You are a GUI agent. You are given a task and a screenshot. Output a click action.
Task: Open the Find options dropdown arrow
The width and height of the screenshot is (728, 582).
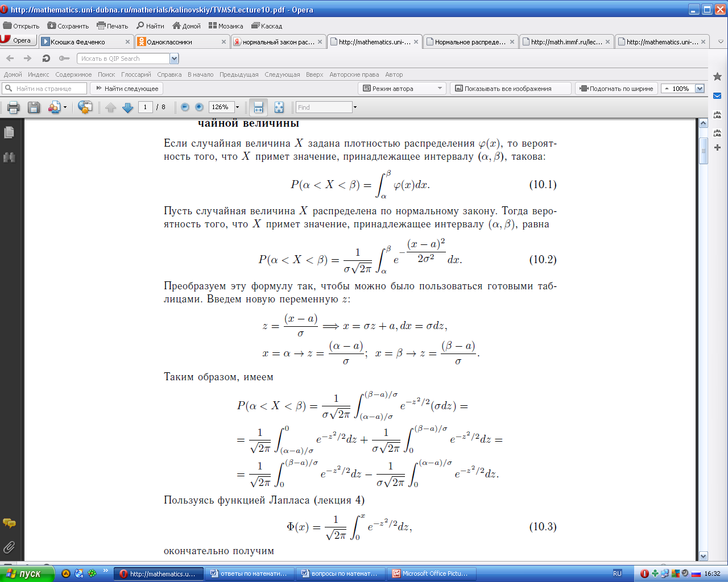coord(355,107)
